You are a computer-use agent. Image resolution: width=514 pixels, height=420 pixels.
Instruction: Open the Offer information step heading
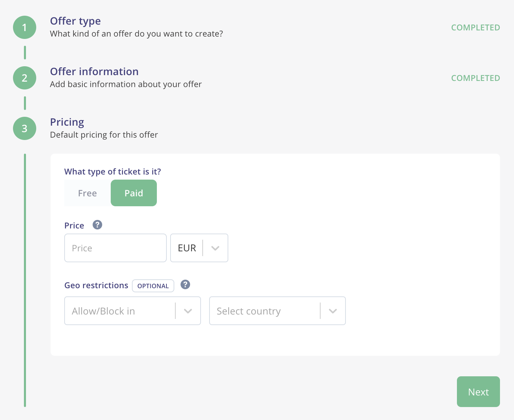[94, 71]
